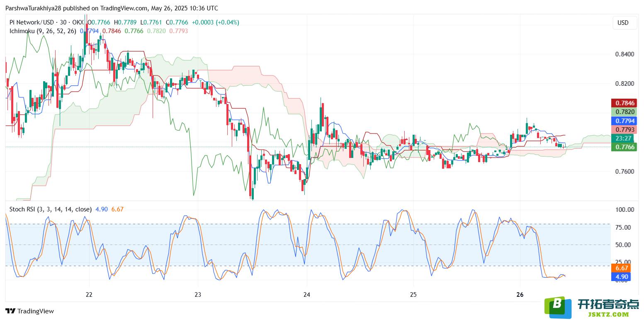Viewport: 644px width, 320px height.
Task: Click the 23:27 countdown label
Action: click(x=624, y=138)
